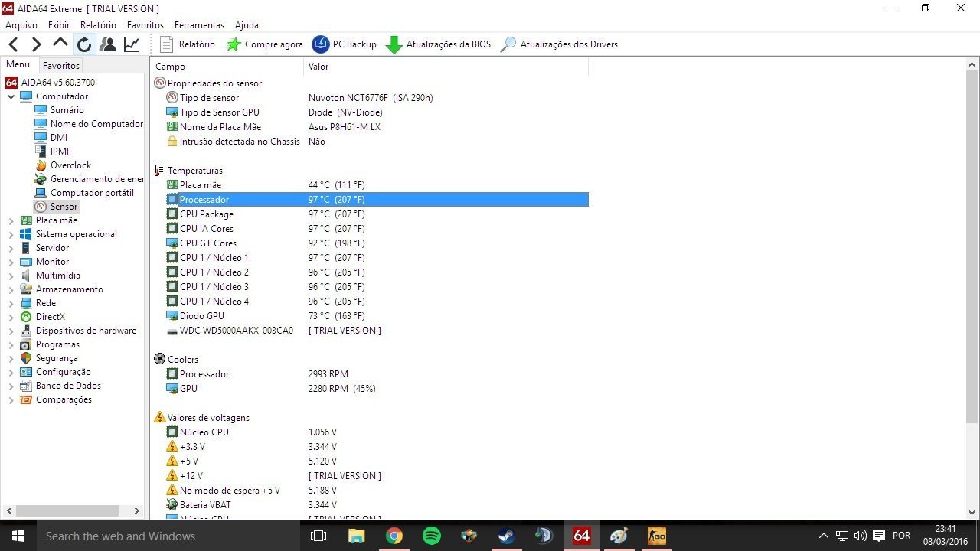The image size is (980, 551).
Task: Select DMI in the tree
Action: 59,138
